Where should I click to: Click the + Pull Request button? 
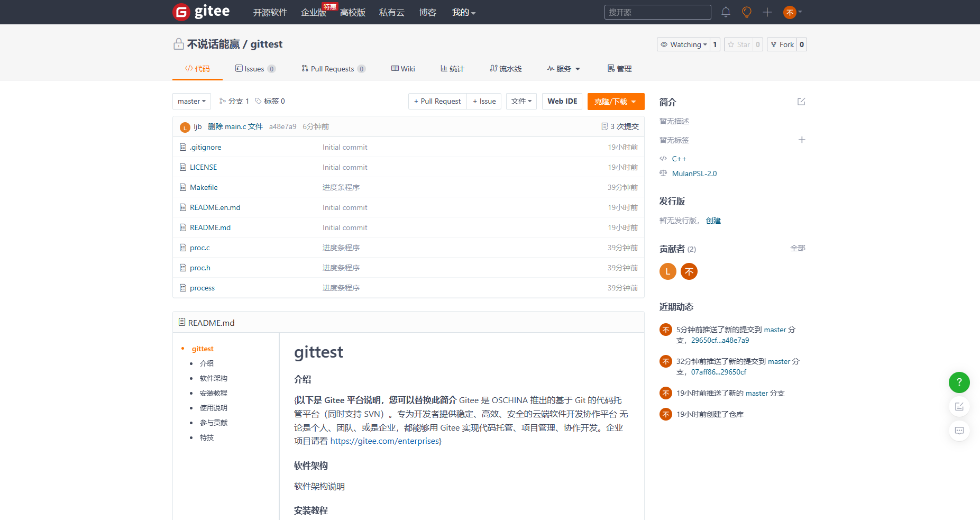(x=437, y=101)
